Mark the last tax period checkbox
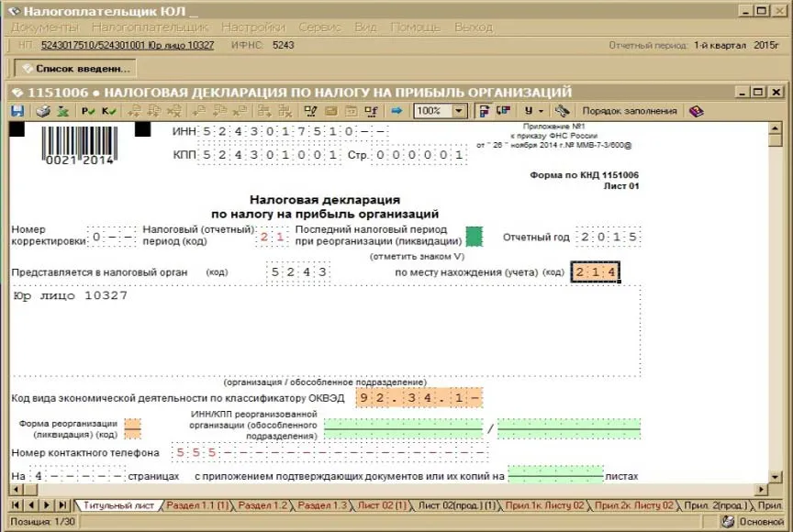Image resolution: width=793 pixels, height=532 pixels. pyautogui.click(x=474, y=236)
